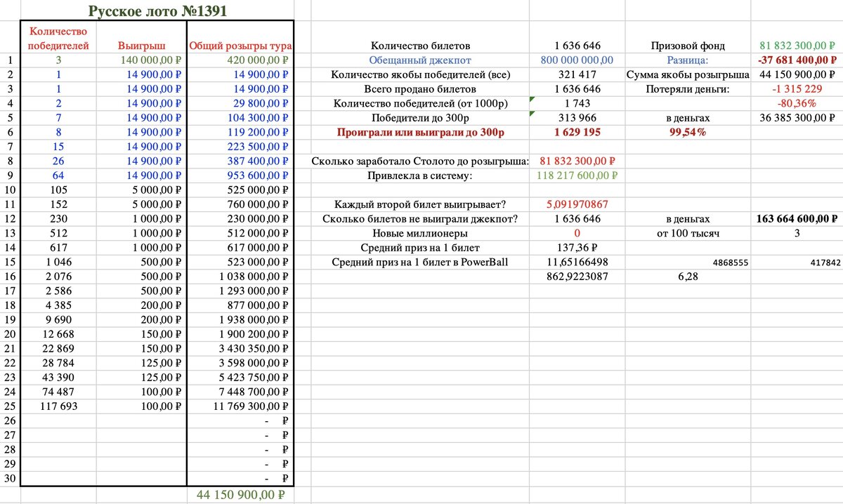The image size is (843, 504).
Task: Click the red percentage '99,54%'
Action: pos(687,133)
